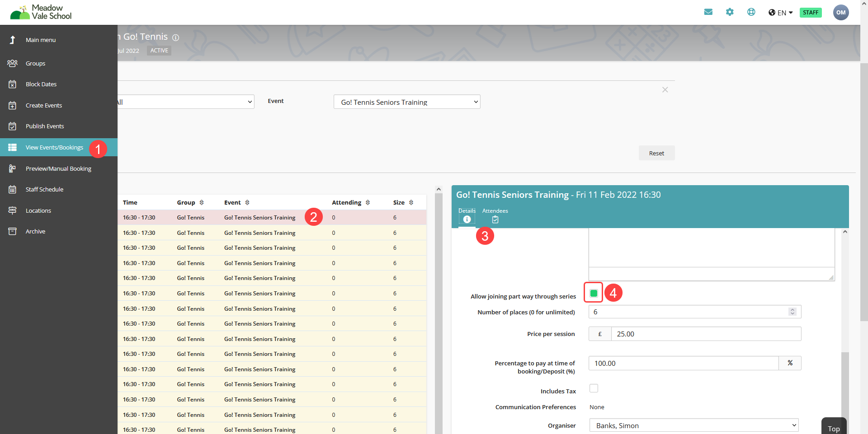Expand the Event dropdown filter
This screenshot has width=868, height=434.
pyautogui.click(x=406, y=102)
